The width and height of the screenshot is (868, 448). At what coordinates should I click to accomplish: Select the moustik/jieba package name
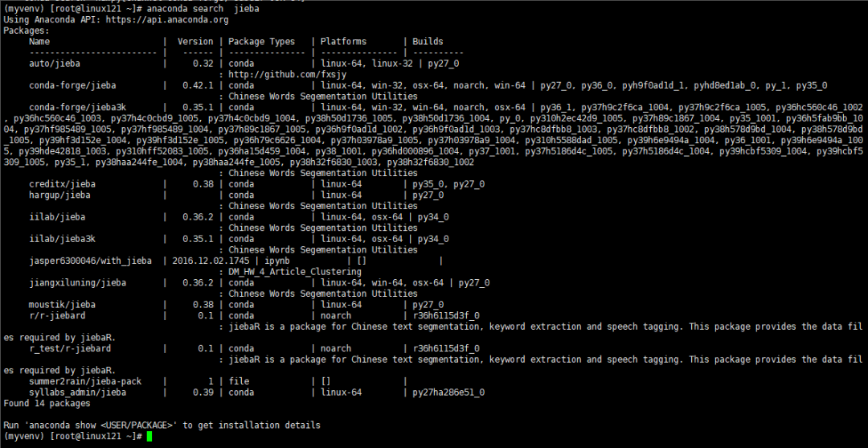coord(62,305)
